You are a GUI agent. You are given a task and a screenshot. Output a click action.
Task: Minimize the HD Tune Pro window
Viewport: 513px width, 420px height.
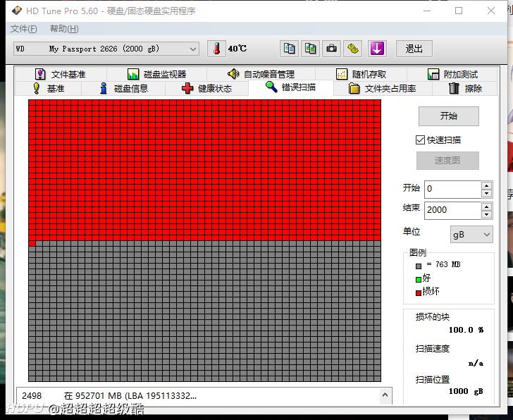click(427, 11)
